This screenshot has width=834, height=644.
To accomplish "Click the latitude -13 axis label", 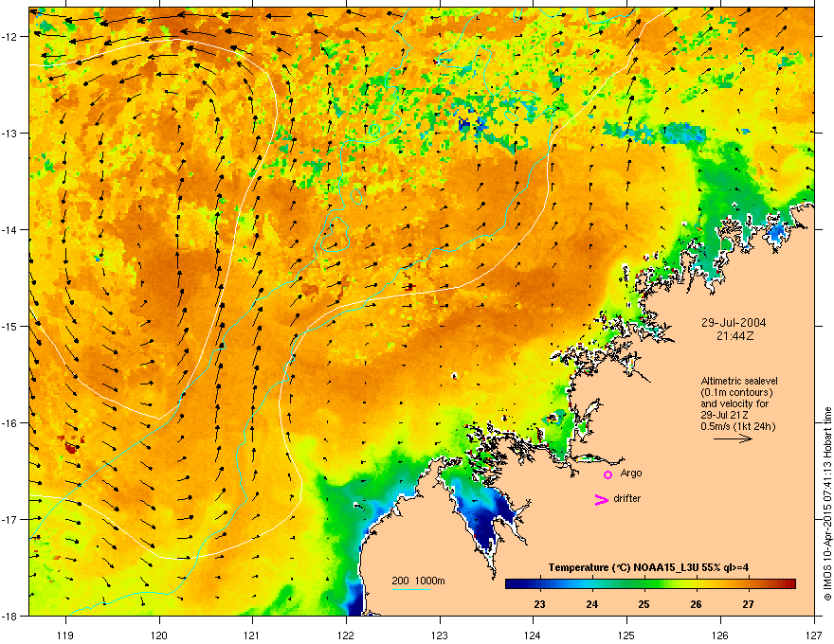I will click(x=10, y=133).
